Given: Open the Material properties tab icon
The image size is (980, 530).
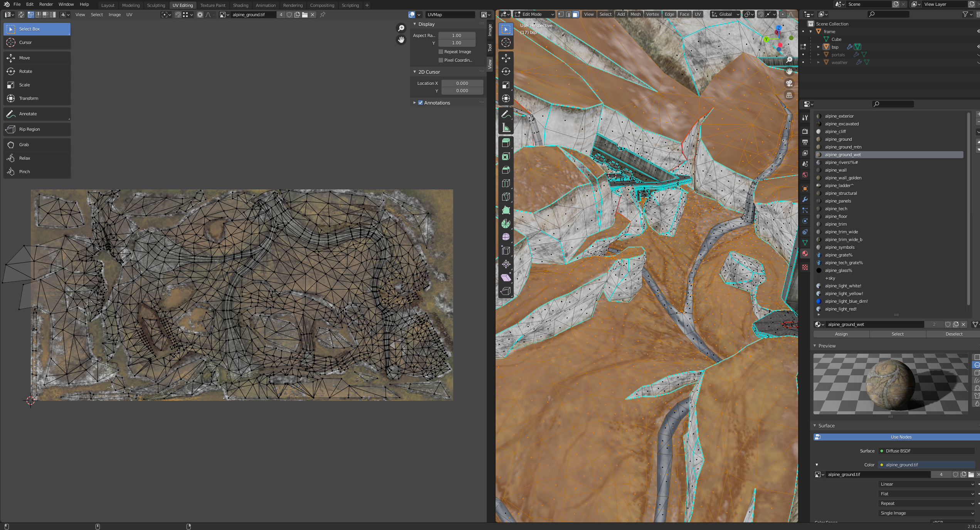Looking at the screenshot, I should (805, 253).
